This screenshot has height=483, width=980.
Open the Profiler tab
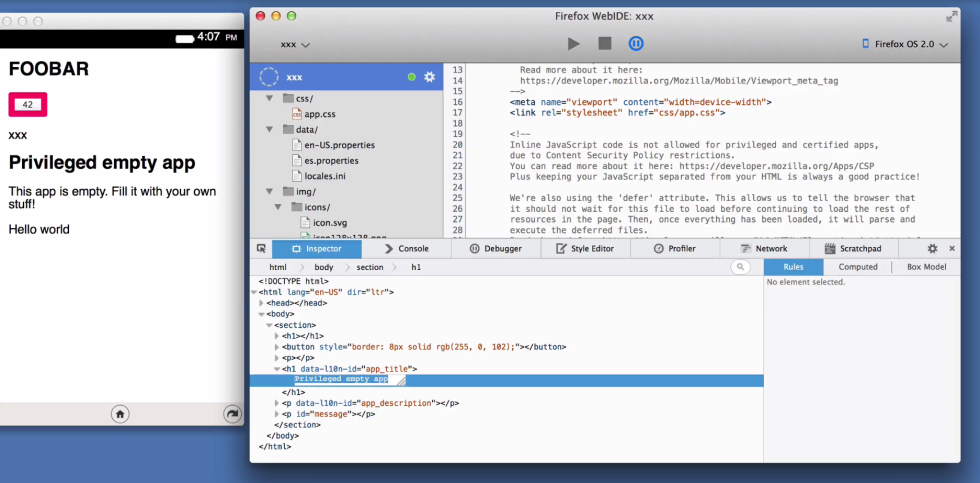pos(675,249)
